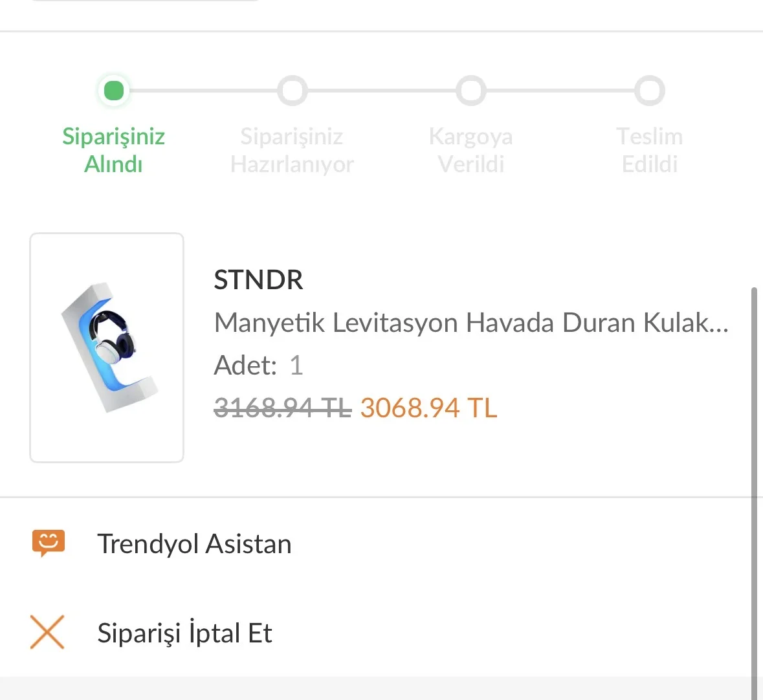Click the Teslim Edildi step circle
The image size is (763, 700).
point(649,91)
